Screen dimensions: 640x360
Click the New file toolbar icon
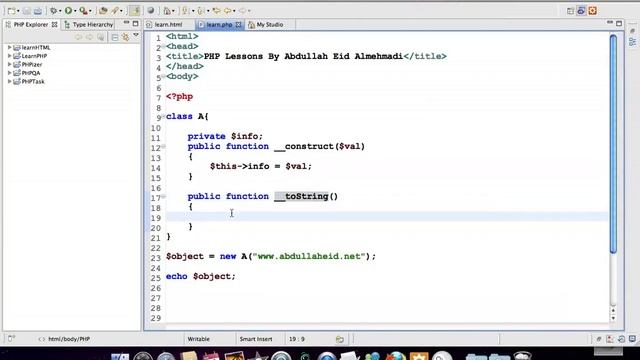point(11,11)
